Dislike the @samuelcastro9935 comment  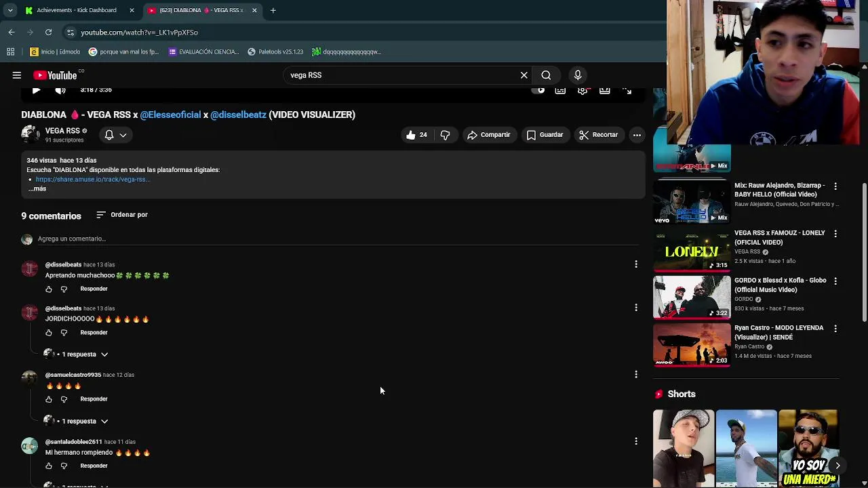point(64,399)
